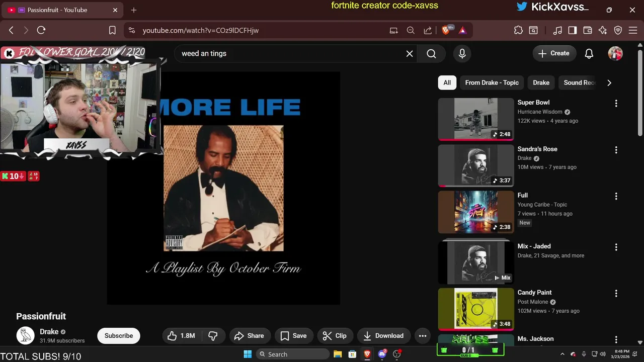Select the All filter chip

447,82
